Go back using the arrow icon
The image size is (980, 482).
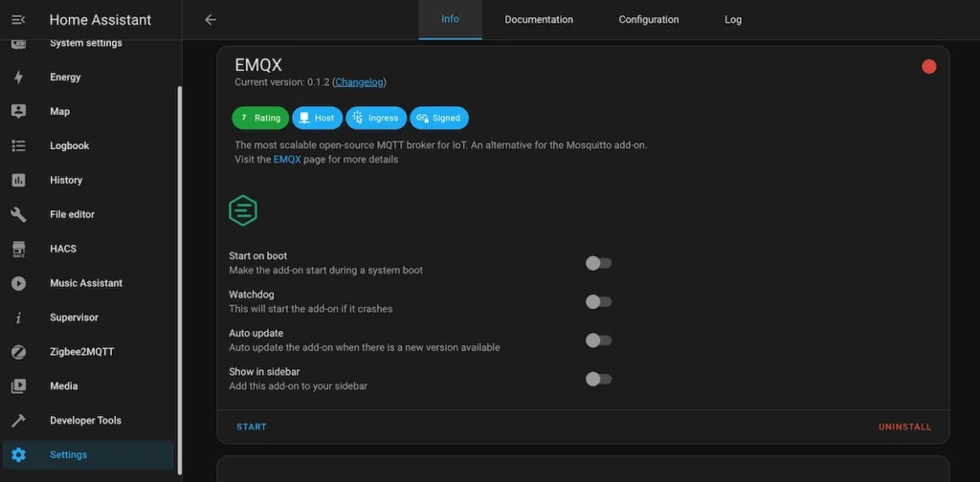point(211,20)
